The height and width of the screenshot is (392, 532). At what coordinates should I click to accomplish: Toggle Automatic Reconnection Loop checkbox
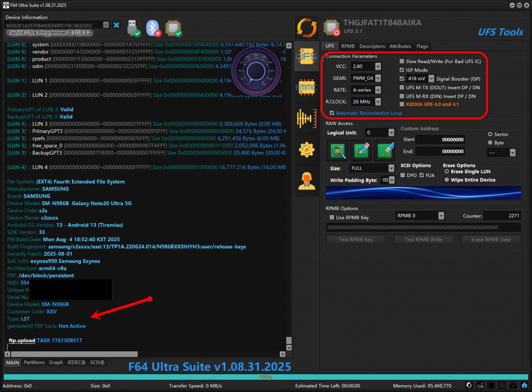pos(332,113)
